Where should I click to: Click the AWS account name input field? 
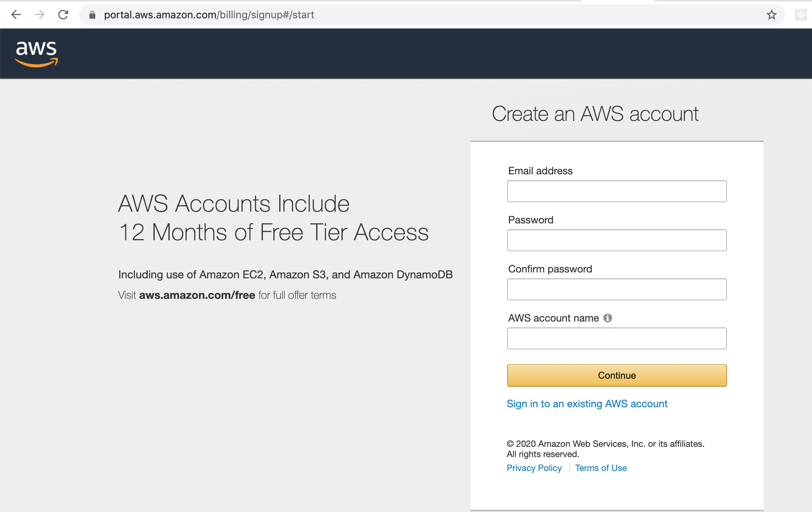(x=617, y=338)
